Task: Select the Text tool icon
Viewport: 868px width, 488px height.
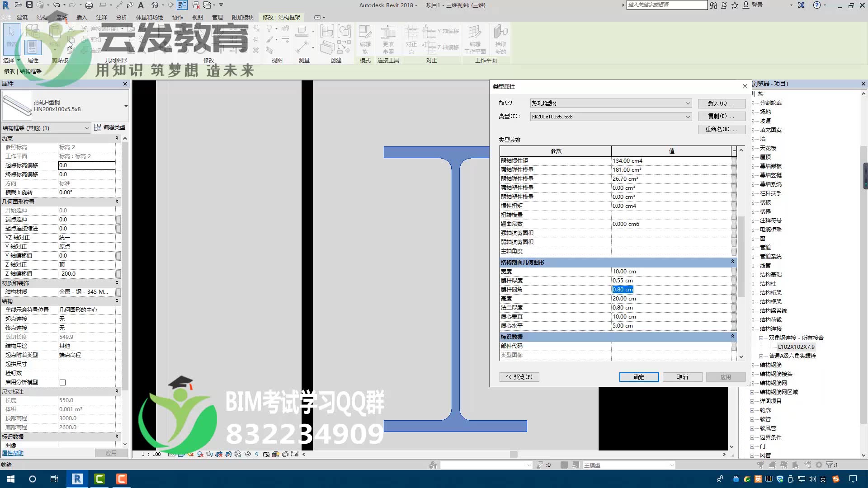Action: coord(141,5)
